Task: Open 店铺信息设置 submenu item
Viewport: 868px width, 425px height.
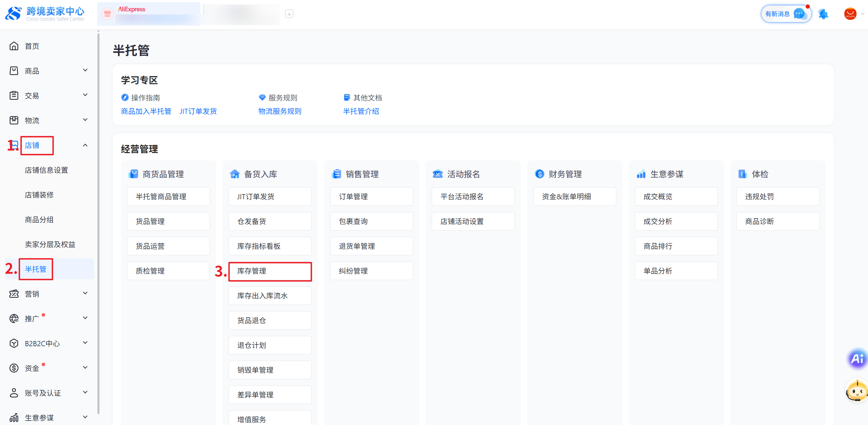Action: [x=46, y=170]
